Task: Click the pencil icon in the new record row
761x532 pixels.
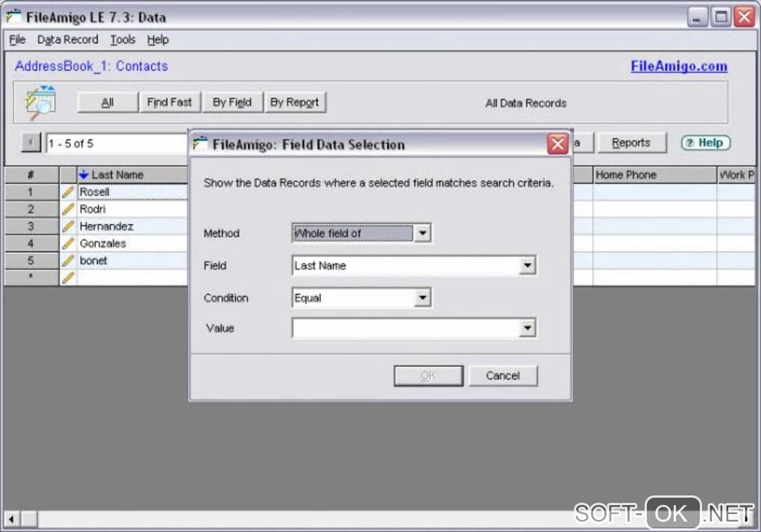Action: pos(68,277)
